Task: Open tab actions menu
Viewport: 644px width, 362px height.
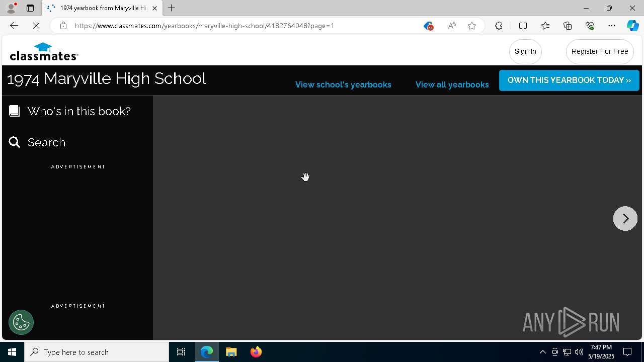Action: pos(30,8)
